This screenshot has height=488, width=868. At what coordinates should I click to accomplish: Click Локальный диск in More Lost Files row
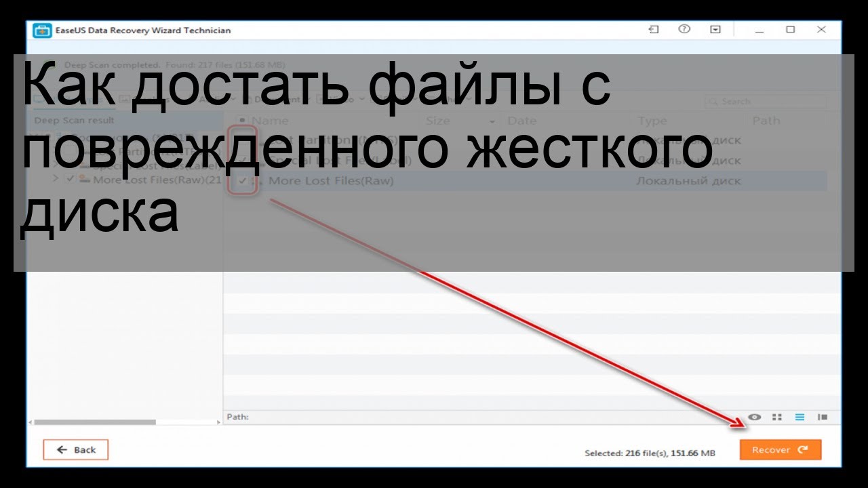click(688, 181)
